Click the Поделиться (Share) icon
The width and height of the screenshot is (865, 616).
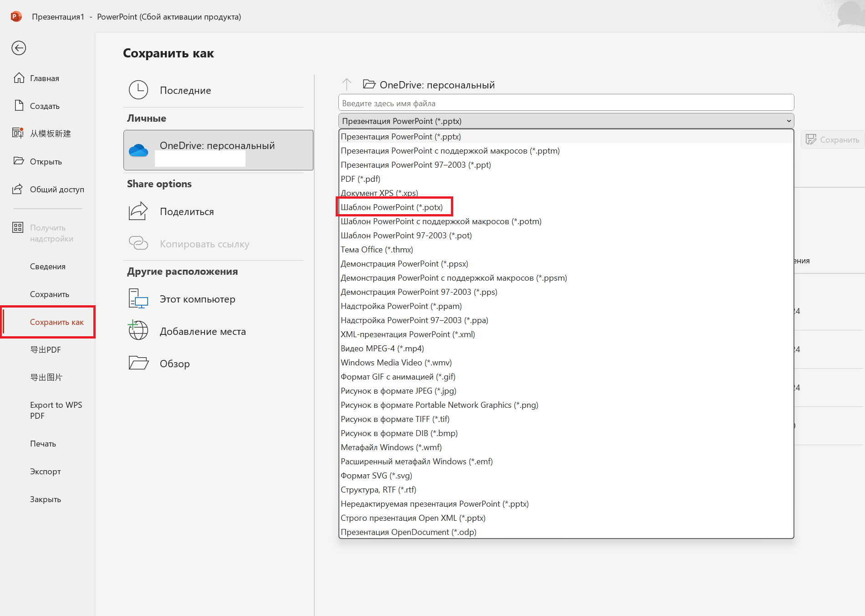point(138,211)
